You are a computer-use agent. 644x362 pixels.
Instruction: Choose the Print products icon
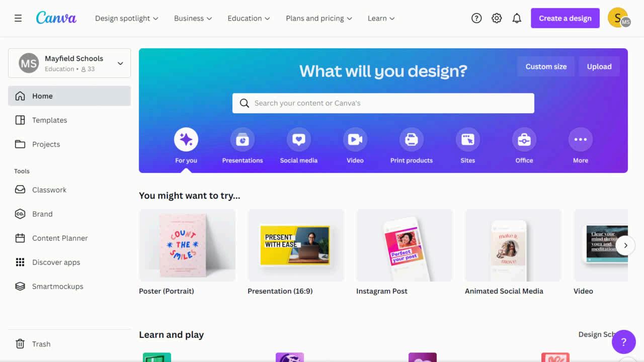click(x=412, y=139)
